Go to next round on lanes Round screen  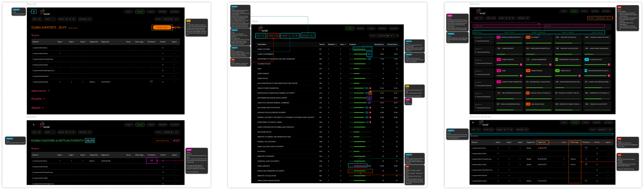513,18
